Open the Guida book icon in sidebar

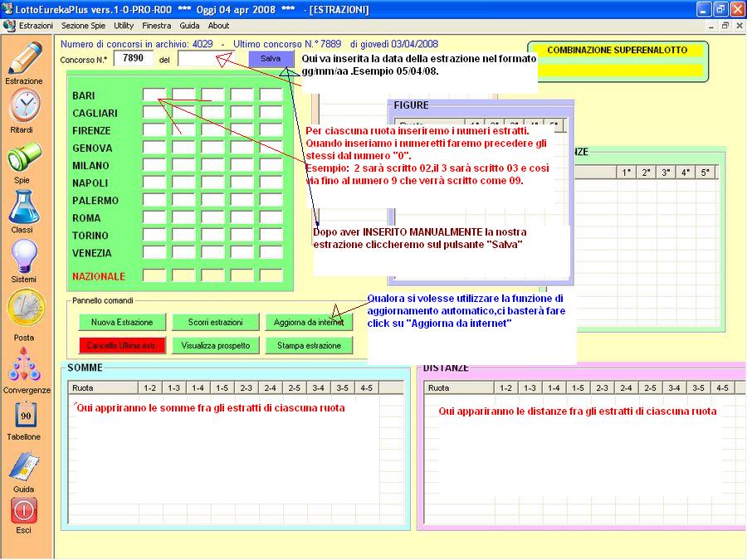pyautogui.click(x=24, y=466)
